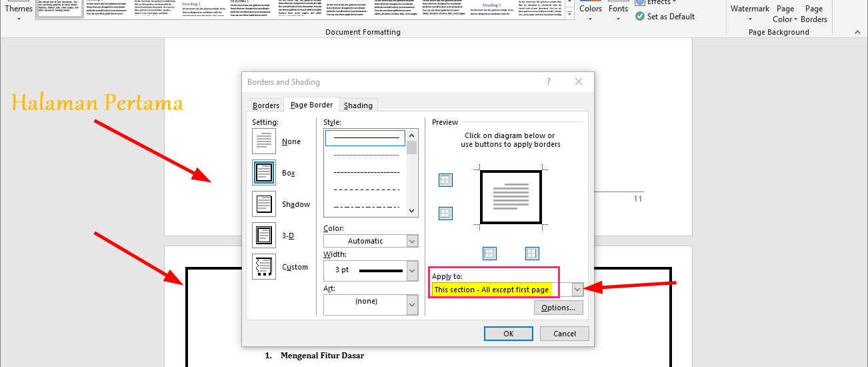Click Cancel in the dialog
Screen dimensions: 868x367
[565, 334]
